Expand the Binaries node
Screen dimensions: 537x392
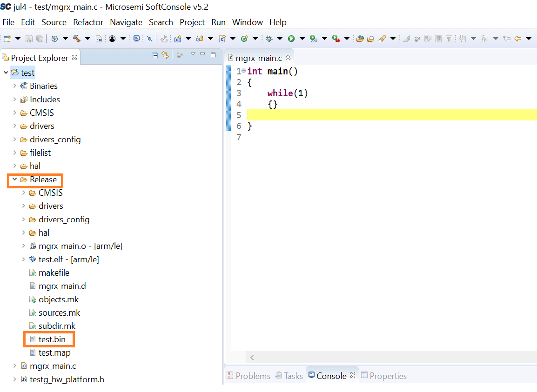click(15, 86)
